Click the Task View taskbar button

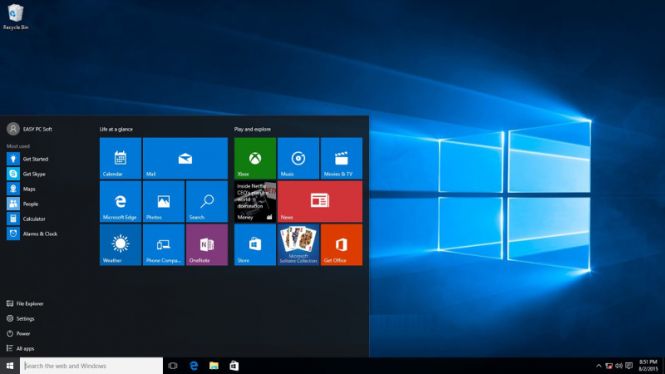click(173, 366)
